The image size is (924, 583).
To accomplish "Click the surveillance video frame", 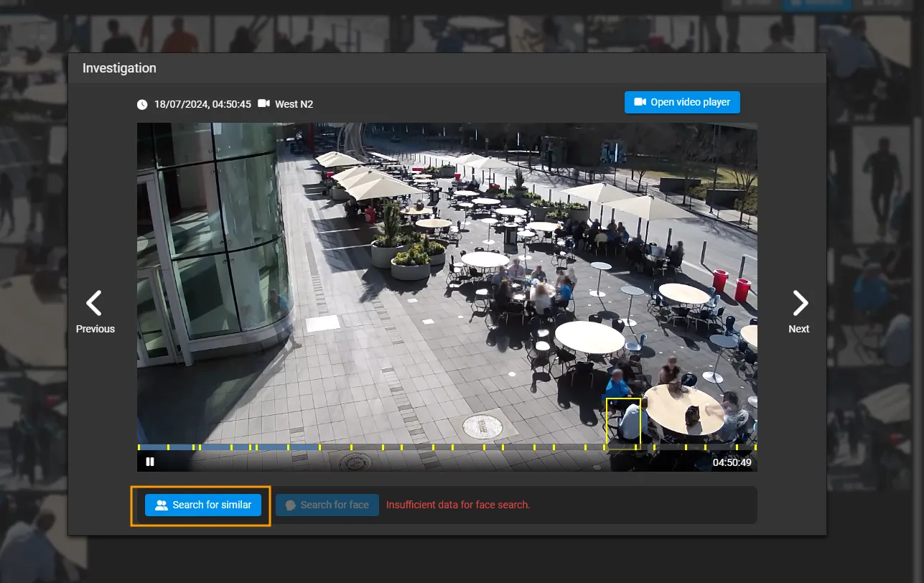I will 447,297.
